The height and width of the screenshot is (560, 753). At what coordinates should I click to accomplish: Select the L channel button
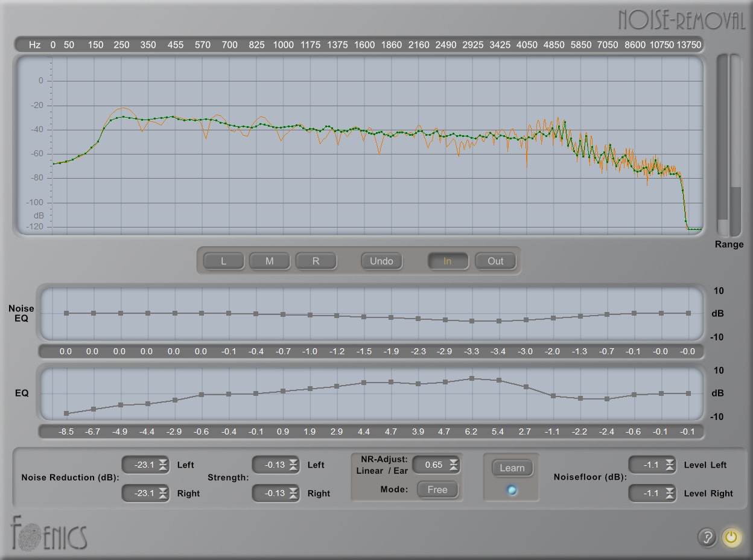[223, 261]
